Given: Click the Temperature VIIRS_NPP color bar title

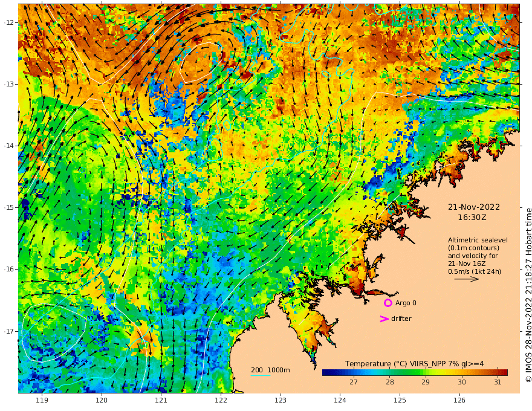Looking at the screenshot, I should tap(414, 363).
